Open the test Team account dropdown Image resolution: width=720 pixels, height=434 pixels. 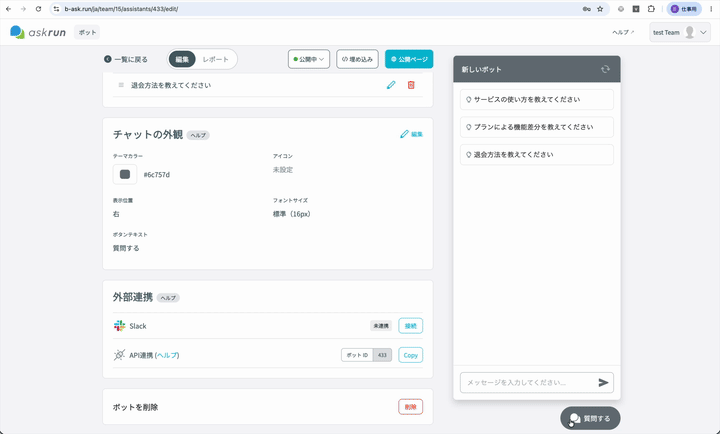pos(680,33)
